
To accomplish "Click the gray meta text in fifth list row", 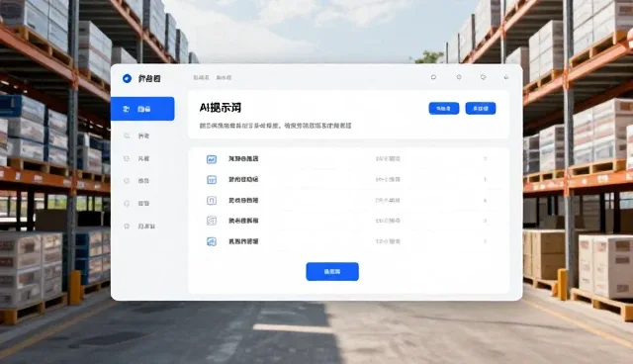I will tap(388, 241).
